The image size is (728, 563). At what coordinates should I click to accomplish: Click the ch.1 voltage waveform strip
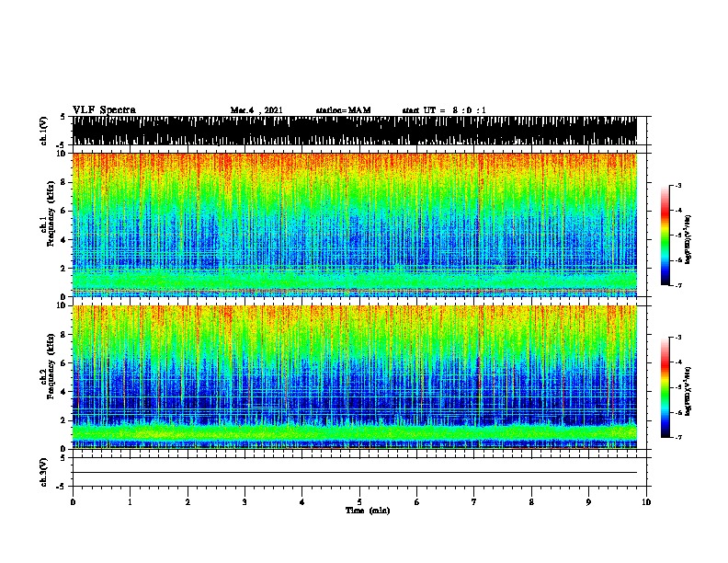(x=355, y=131)
